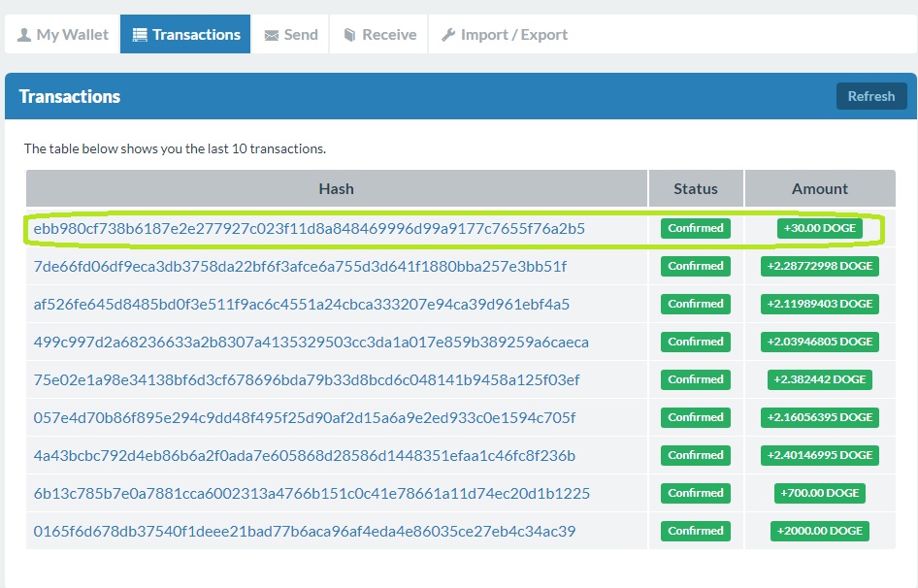Click Confirmed status in the +2.11989403 DOGE row
This screenshot has width=918, height=588.
(x=696, y=304)
